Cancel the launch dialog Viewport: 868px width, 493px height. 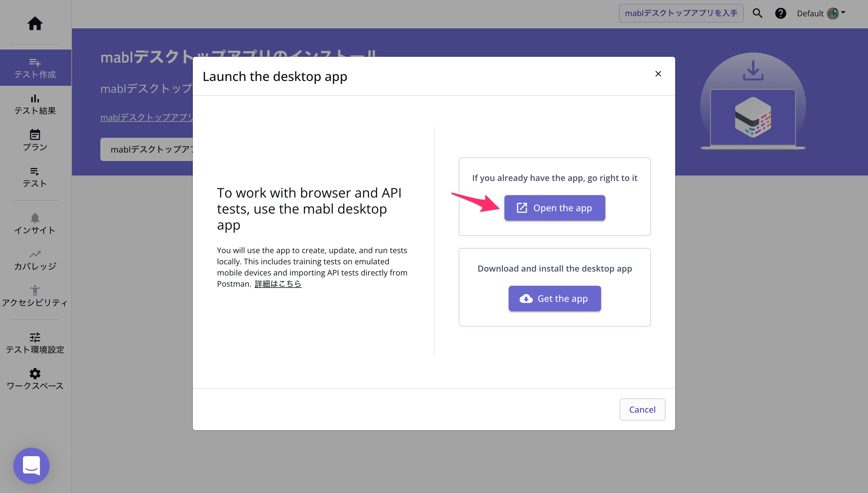click(642, 409)
